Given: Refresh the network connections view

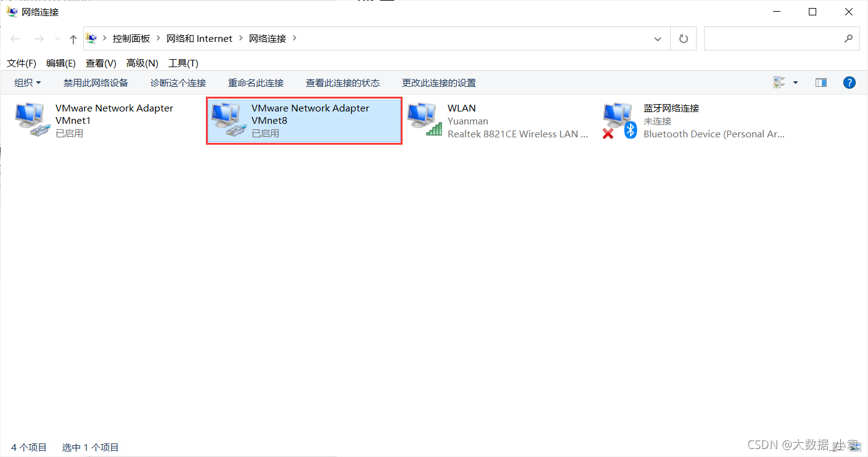Looking at the screenshot, I should tap(683, 39).
